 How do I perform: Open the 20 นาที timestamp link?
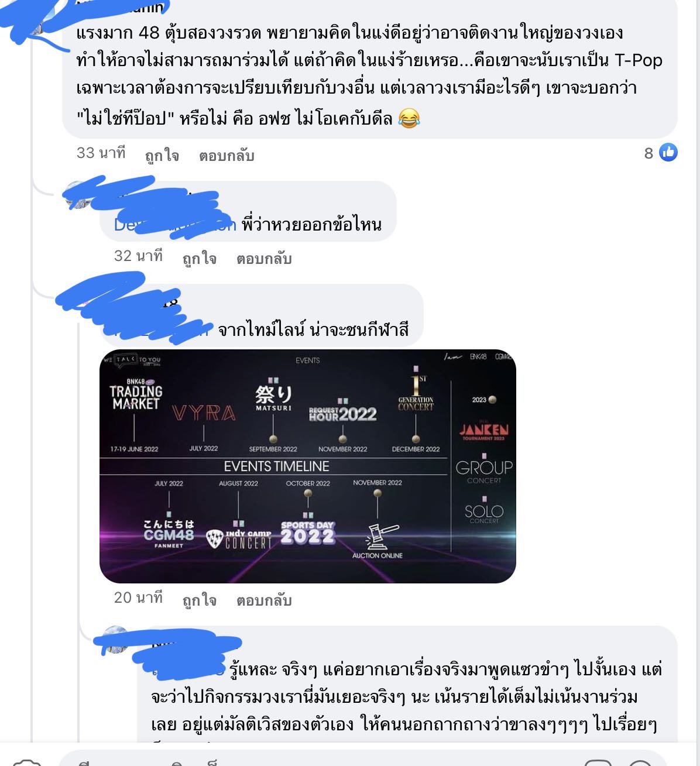pyautogui.click(x=139, y=598)
